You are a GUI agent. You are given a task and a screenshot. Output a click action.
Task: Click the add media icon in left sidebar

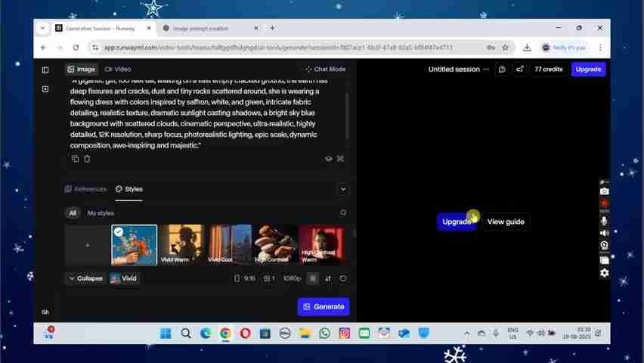[x=45, y=88]
